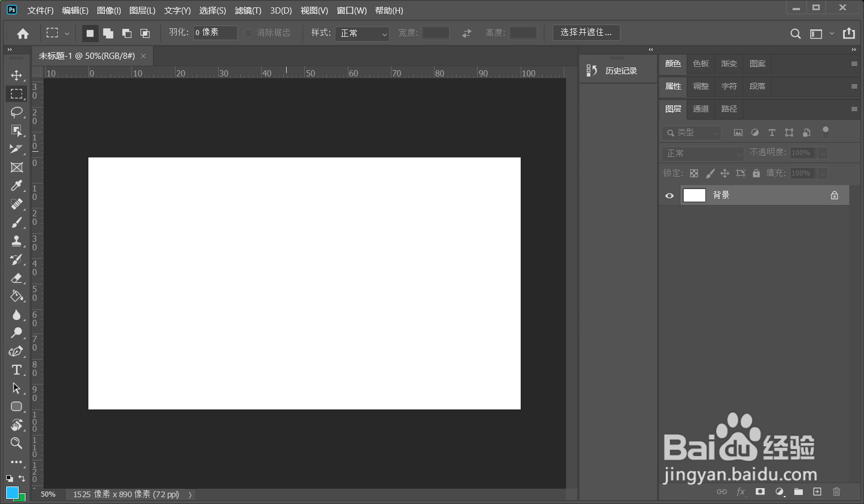Toggle visibility of 背景 layer
This screenshot has height=504, width=864.
coord(670,195)
